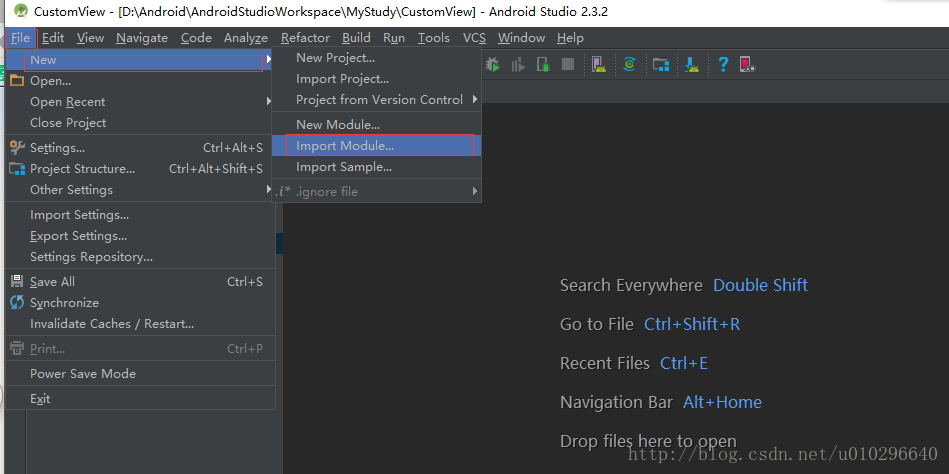Open Project Structure from the toolbar icon
This screenshot has height=474, width=949.
(x=661, y=64)
